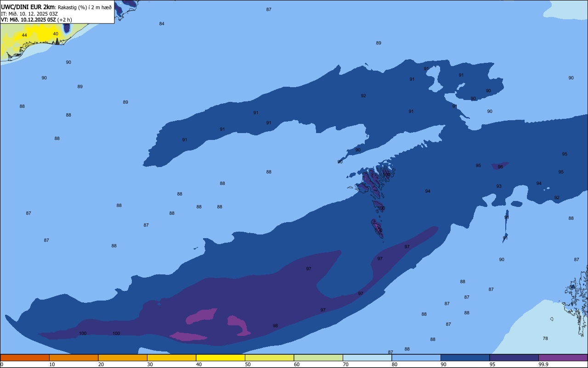This screenshot has height=368, width=588.
Task: Click the map value 84
Action: tap(162, 24)
